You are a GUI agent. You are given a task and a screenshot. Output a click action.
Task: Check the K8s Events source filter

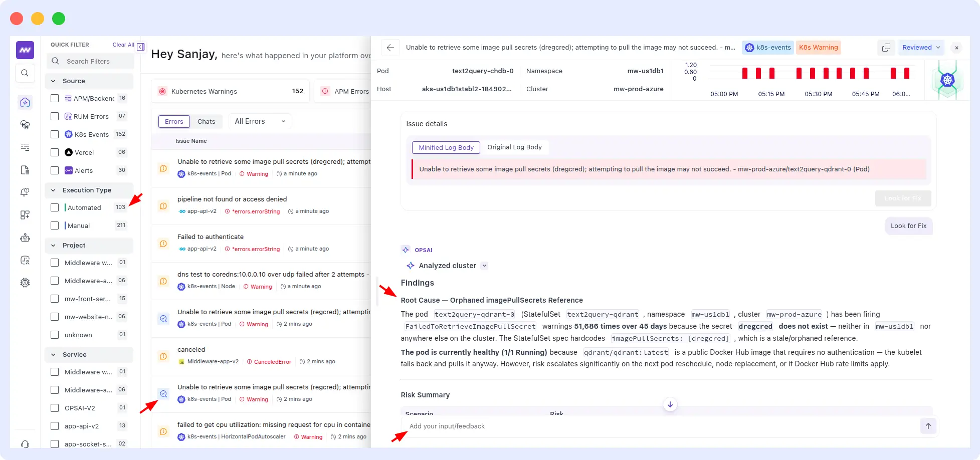55,134
